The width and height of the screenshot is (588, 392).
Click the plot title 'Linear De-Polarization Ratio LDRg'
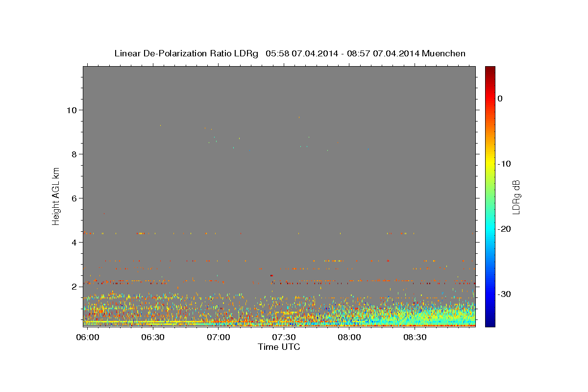pyautogui.click(x=186, y=53)
